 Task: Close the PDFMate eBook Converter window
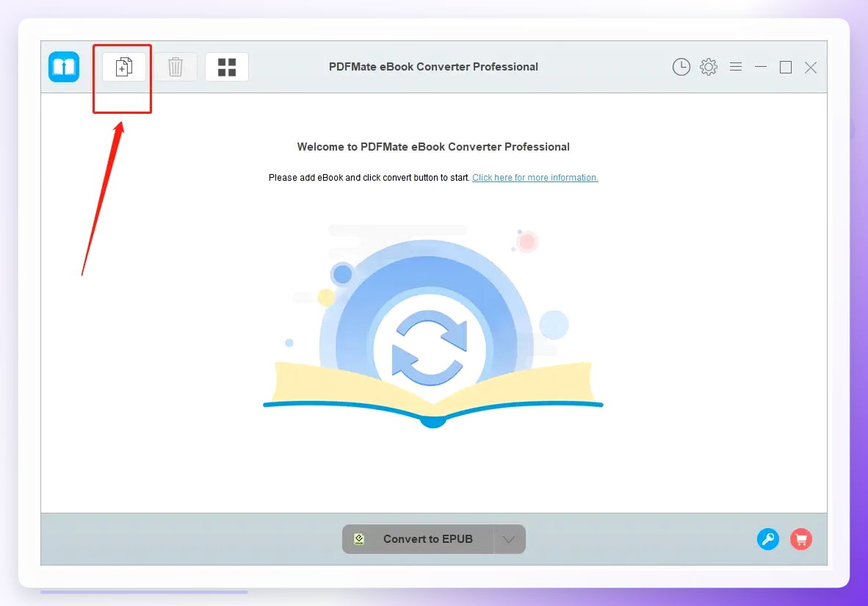811,68
